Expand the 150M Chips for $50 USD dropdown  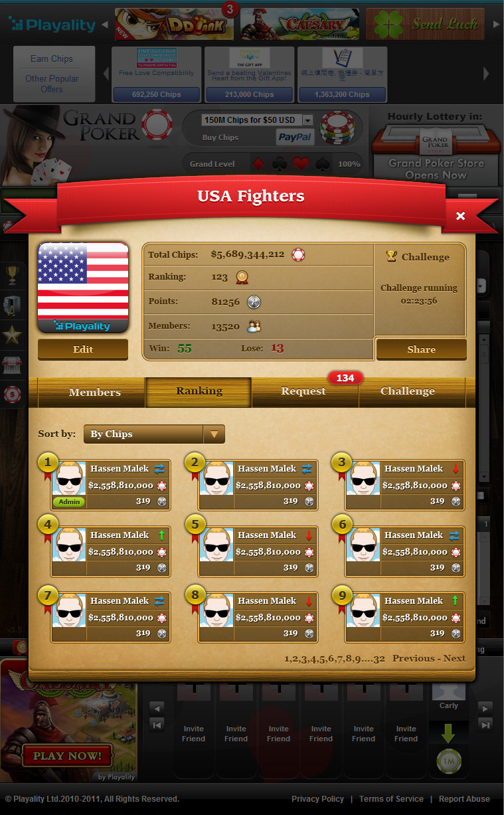point(258,120)
